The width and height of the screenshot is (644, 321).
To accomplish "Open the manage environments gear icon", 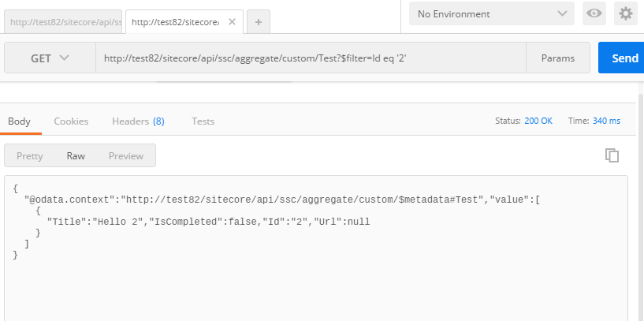I will (x=626, y=13).
